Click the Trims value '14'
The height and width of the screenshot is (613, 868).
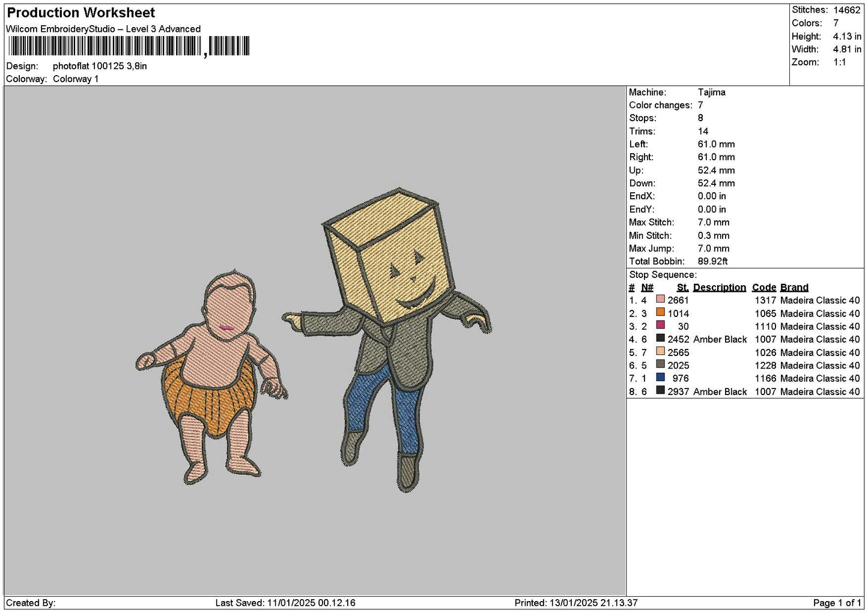point(703,131)
